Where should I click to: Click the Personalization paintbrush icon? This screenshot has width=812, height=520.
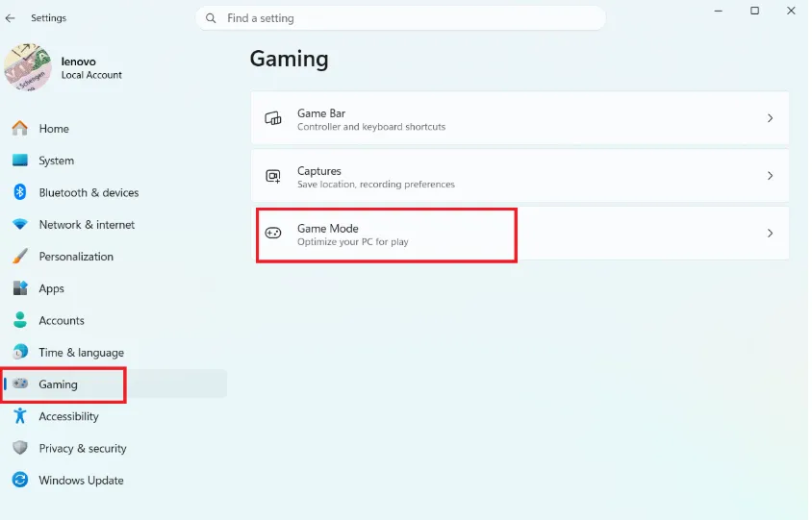point(19,256)
